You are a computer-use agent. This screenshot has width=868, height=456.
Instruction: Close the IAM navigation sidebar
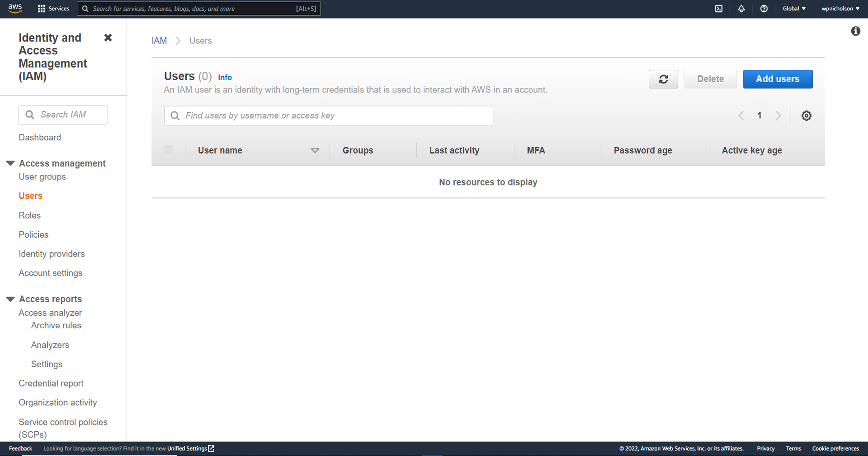point(108,37)
